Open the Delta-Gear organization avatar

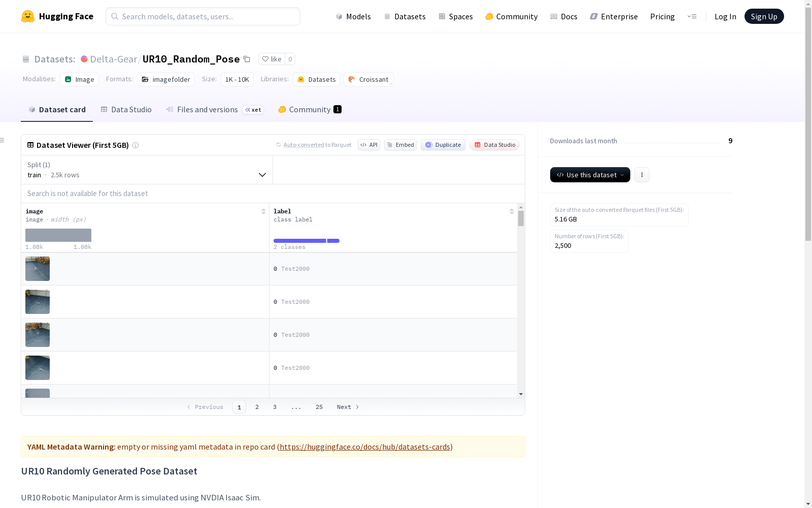[x=84, y=59]
